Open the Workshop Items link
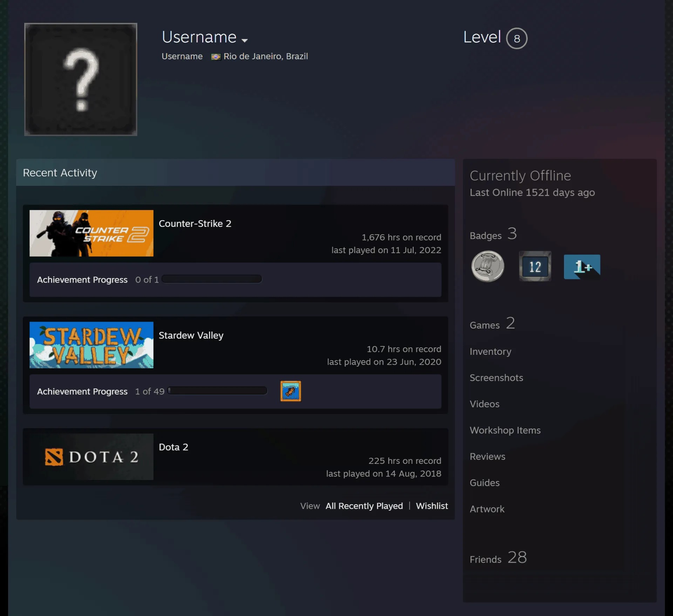Screen dimensions: 673x616 pos(505,430)
